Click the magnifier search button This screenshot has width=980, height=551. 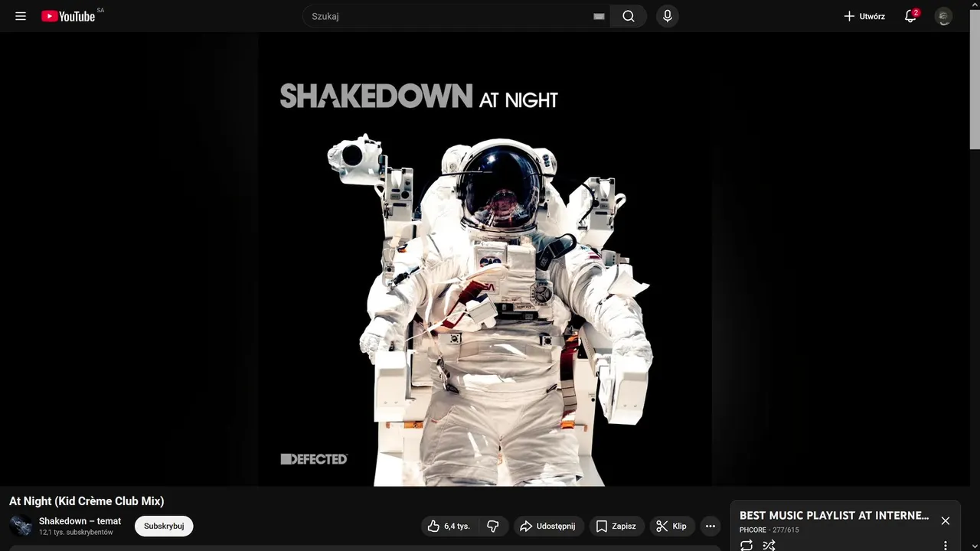[629, 16]
